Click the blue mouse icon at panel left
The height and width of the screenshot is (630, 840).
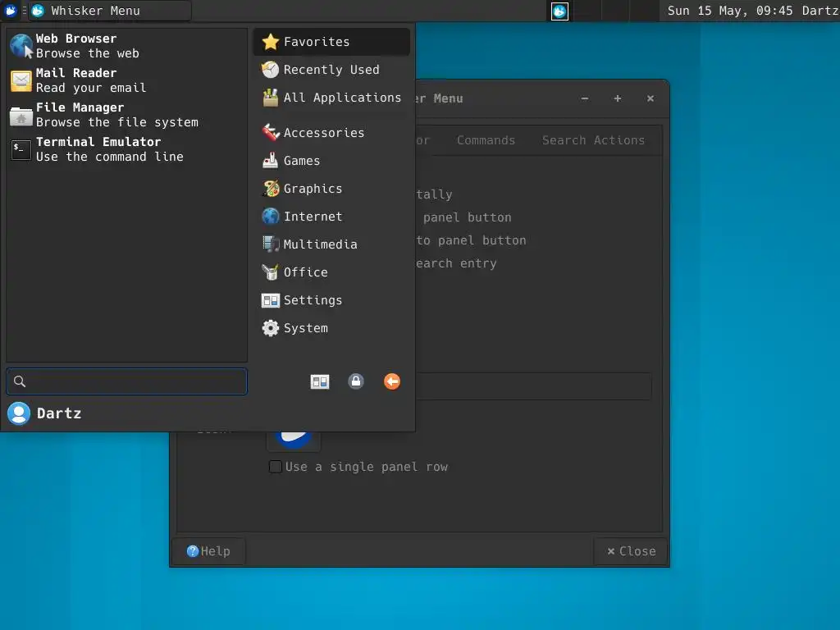(10, 11)
